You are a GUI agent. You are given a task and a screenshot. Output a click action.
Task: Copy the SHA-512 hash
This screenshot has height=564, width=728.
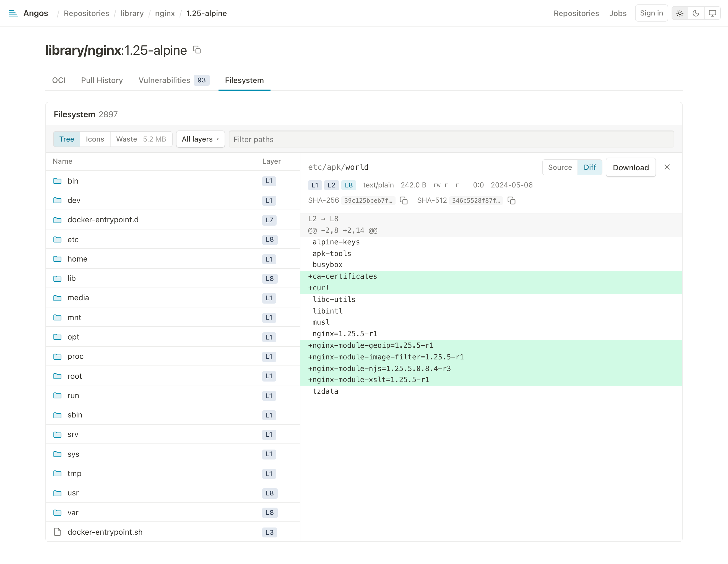(511, 200)
